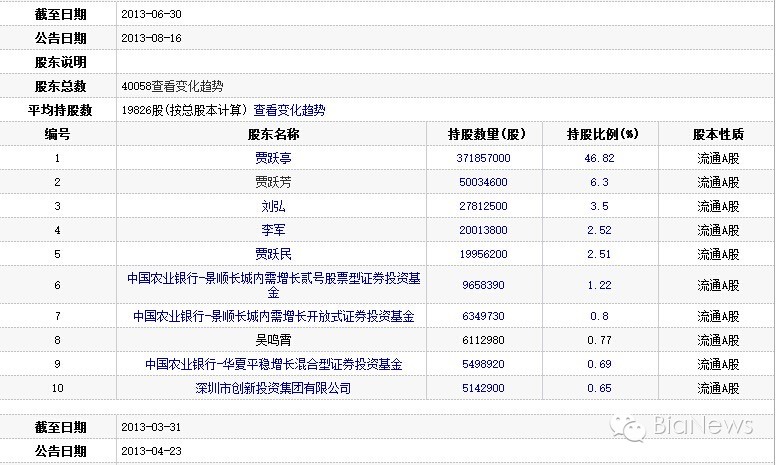Click the 股东总数 row label
This screenshot has height=465, width=777.
[60, 86]
